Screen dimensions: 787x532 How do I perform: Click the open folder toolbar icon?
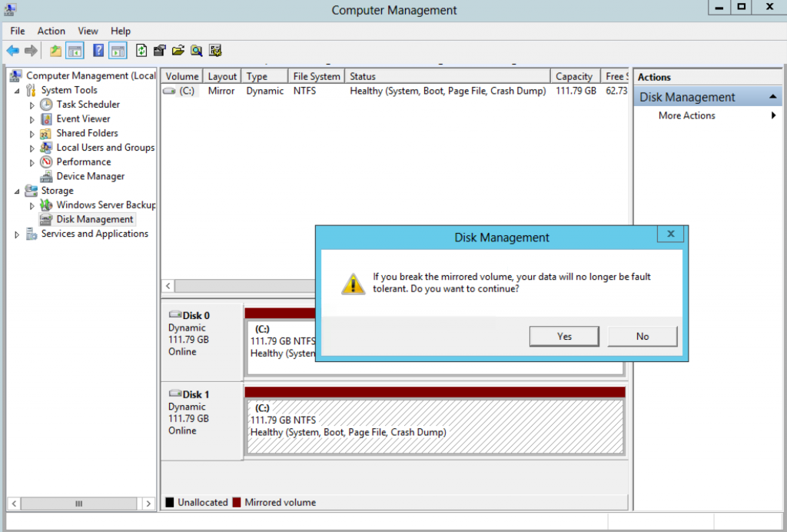[178, 51]
